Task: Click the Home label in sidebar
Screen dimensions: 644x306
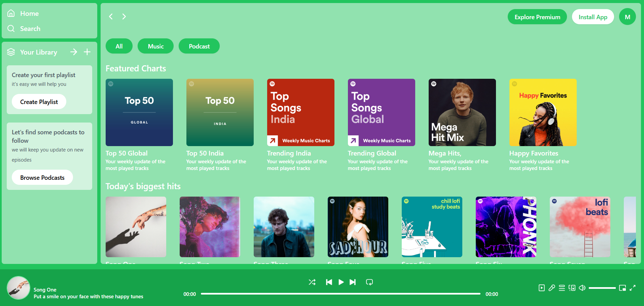Action: coord(30,13)
